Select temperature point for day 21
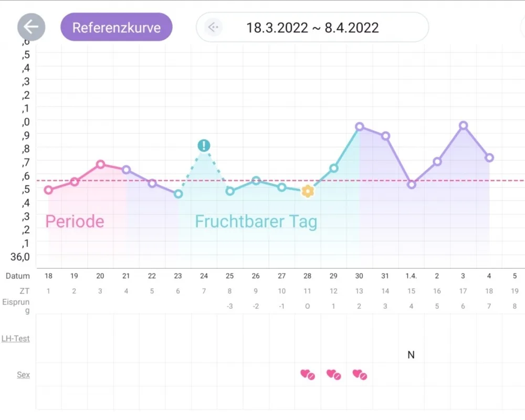The height and width of the screenshot is (420, 525). (x=126, y=170)
